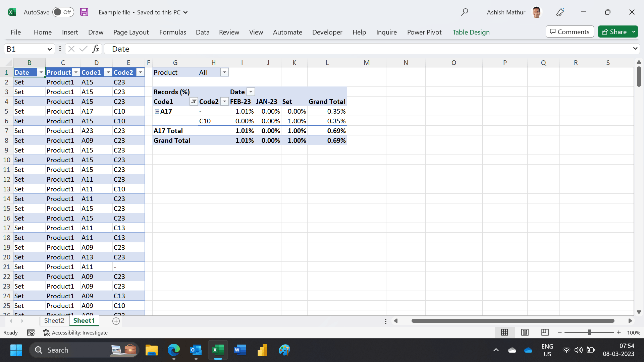
Task: Switch to Normal view icon
Action: 504,332
